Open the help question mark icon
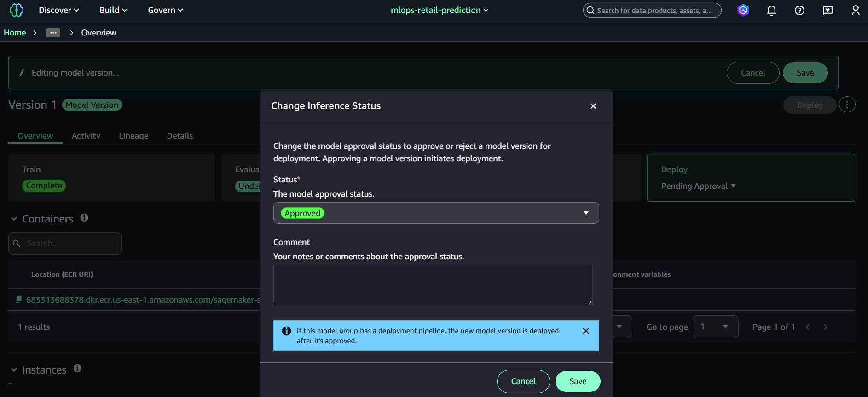 point(799,10)
